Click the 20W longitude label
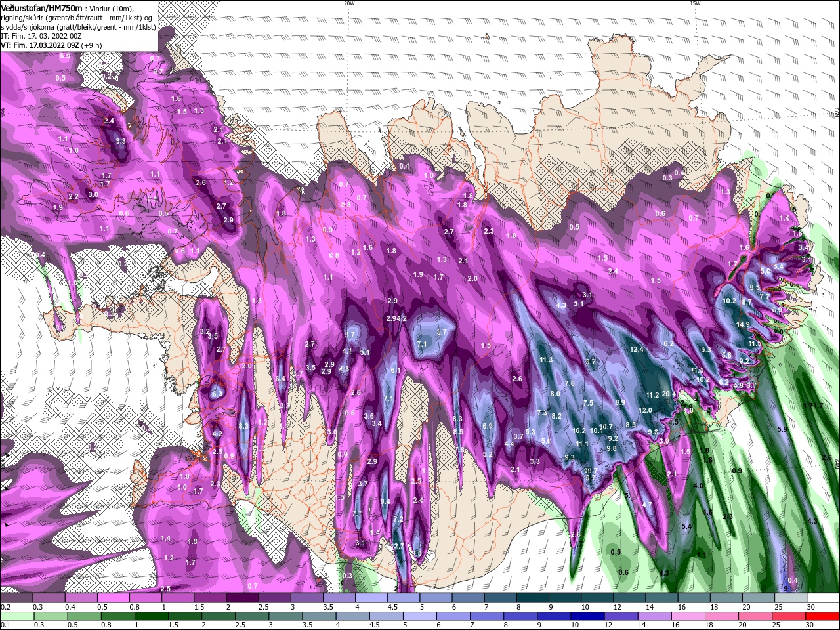 click(x=349, y=3)
